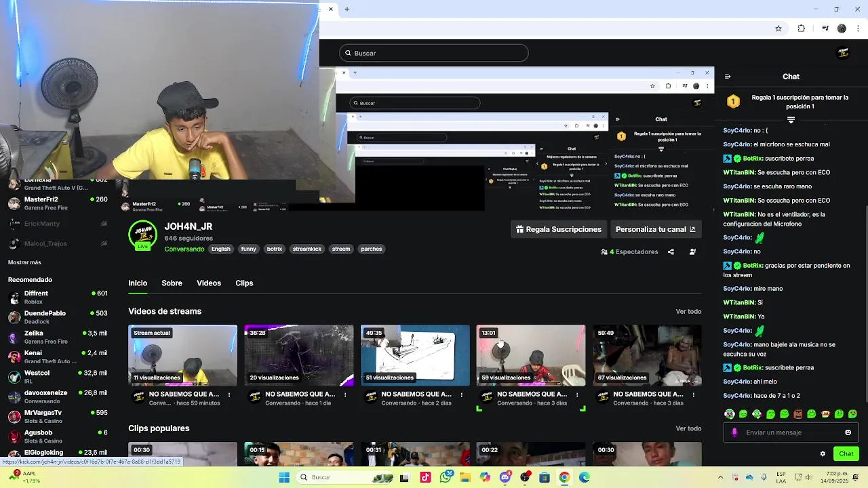Open options menu for 38:28 video
The width and height of the screenshot is (868, 488).
345,394
